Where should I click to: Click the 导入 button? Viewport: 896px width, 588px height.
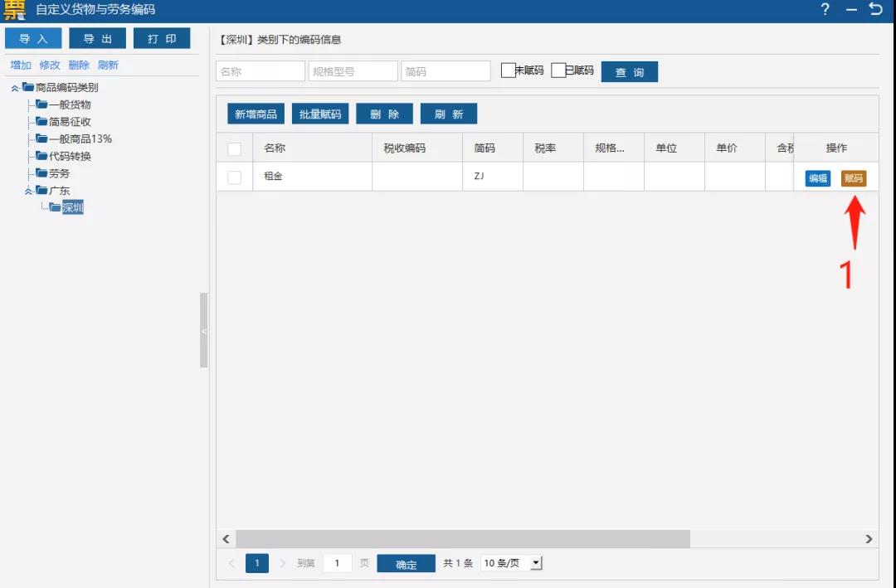click(x=33, y=38)
